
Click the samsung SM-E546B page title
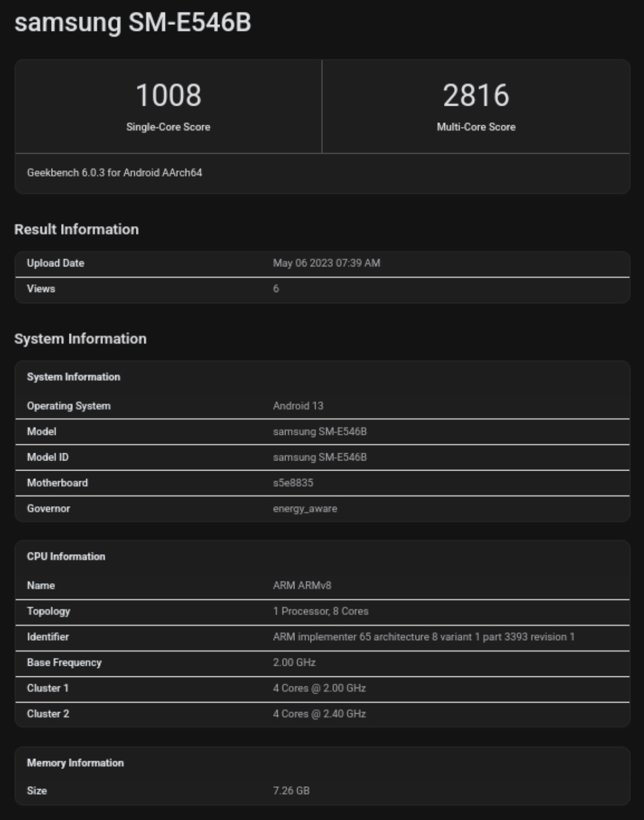132,23
